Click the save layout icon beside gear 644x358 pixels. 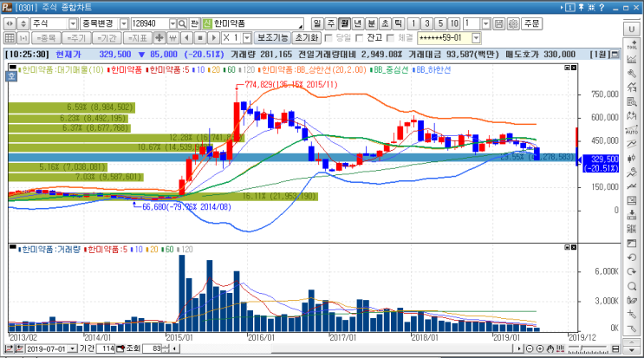point(498,23)
